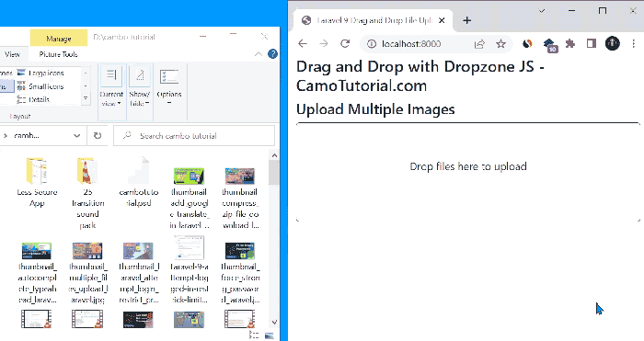
Task: Choose Small icons layout
Action: (40, 86)
